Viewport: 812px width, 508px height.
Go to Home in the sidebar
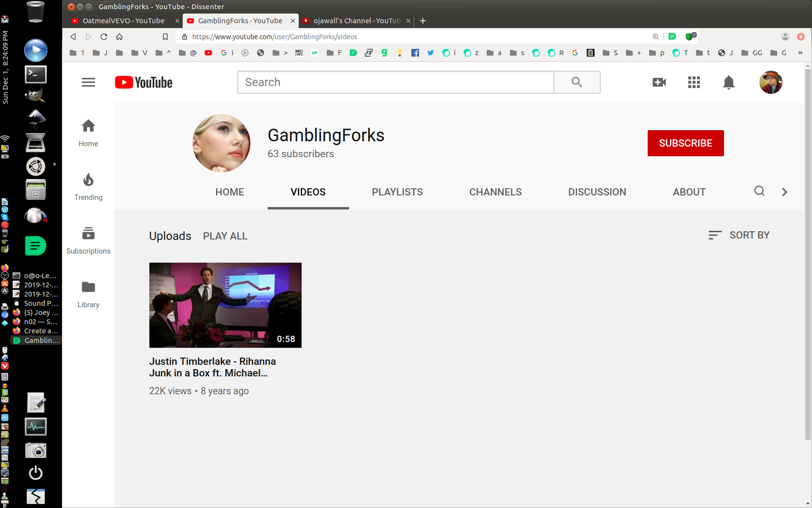88,133
